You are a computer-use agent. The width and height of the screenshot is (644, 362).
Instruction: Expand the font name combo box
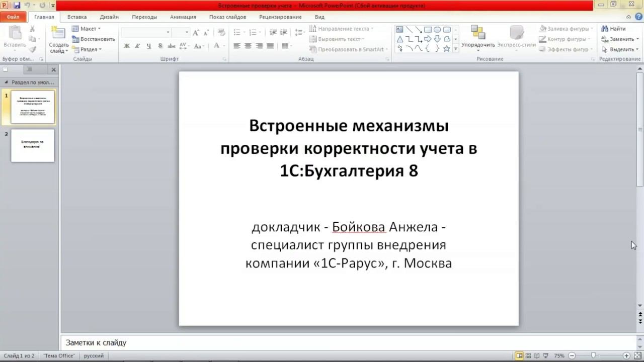pos(168,32)
